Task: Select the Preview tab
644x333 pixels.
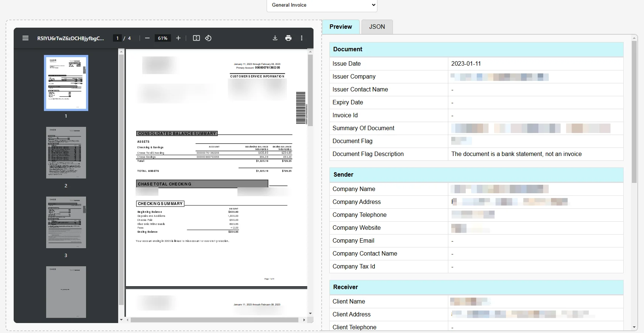Action: [340, 27]
